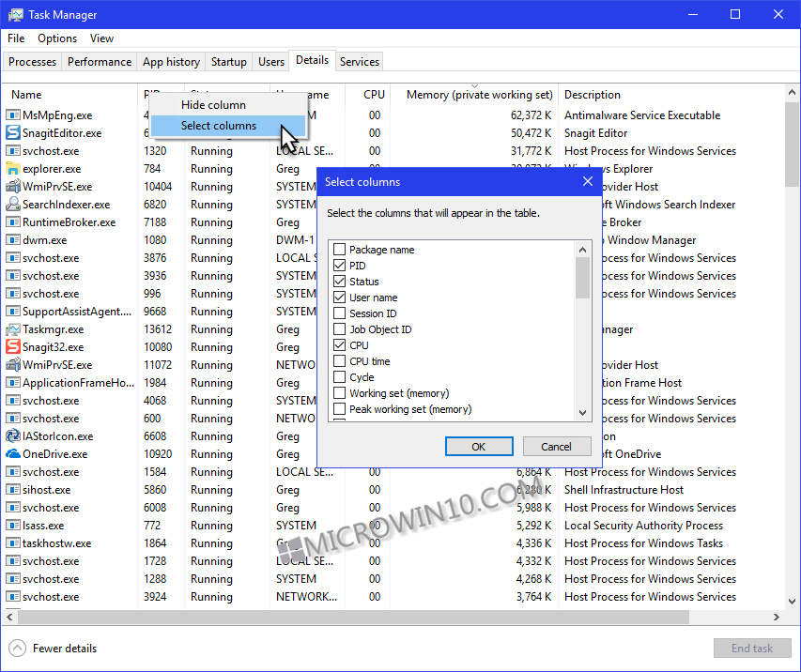Click the SearchIndexer.exe icon

point(13,205)
